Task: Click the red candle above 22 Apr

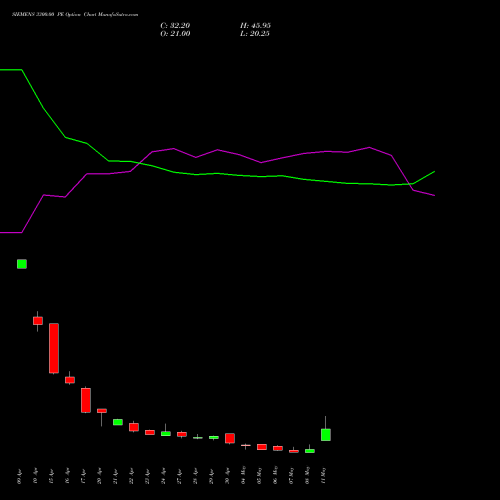Action: point(134,427)
